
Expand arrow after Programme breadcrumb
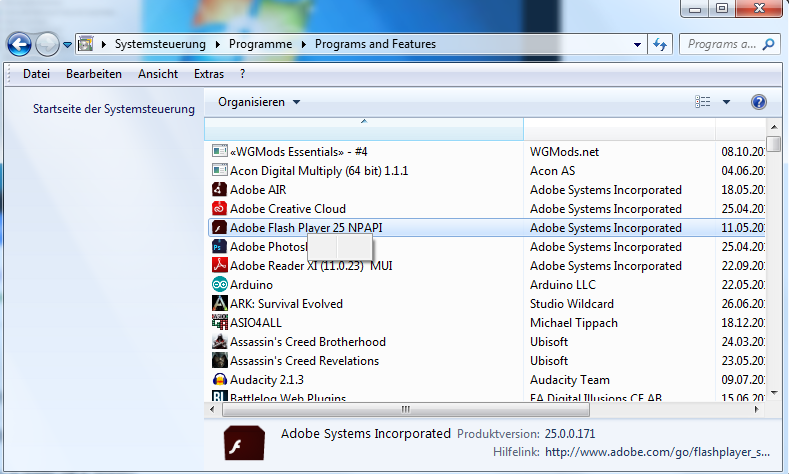pos(304,44)
